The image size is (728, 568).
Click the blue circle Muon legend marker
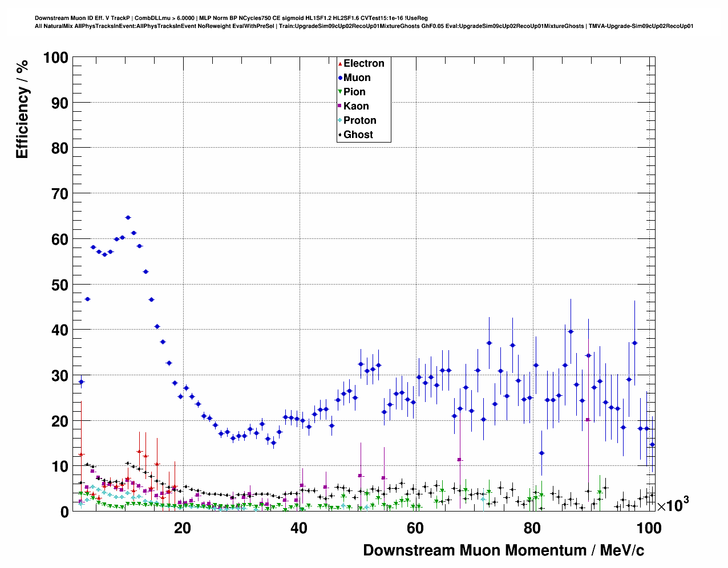pos(340,78)
